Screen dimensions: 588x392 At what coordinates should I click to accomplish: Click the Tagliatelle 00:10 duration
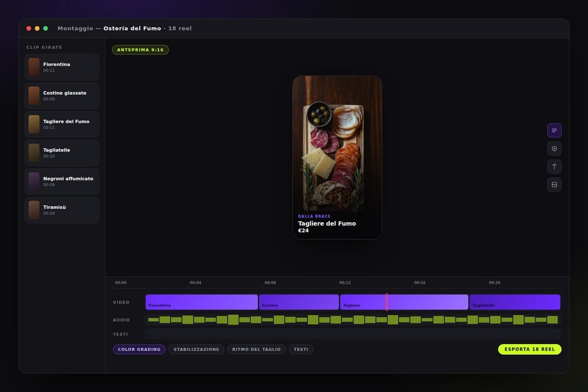49,156
